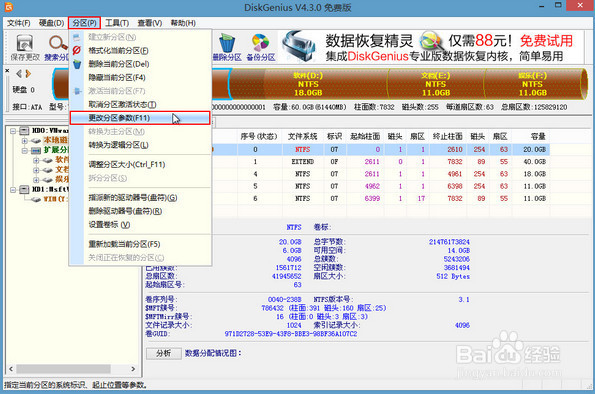Screen dimensions: 595x394
Task: Select 更改分区参数(F11) menu entry
Action: 140,118
